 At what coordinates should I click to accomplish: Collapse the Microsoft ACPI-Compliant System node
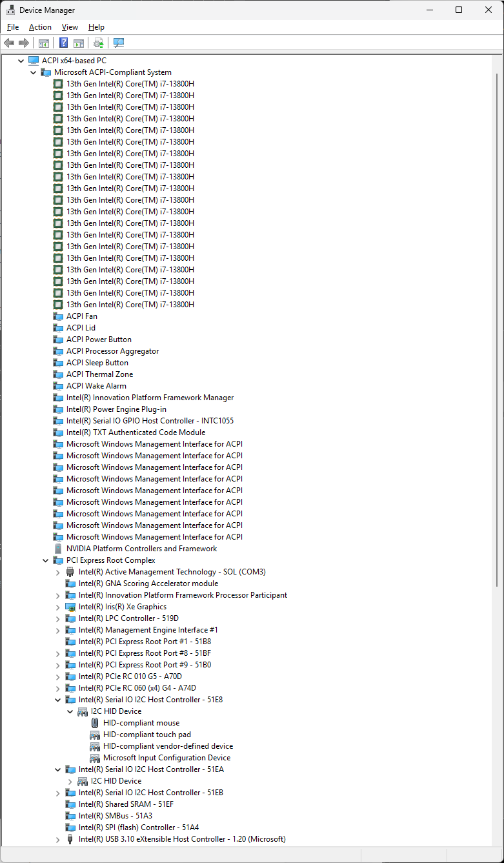click(33, 72)
